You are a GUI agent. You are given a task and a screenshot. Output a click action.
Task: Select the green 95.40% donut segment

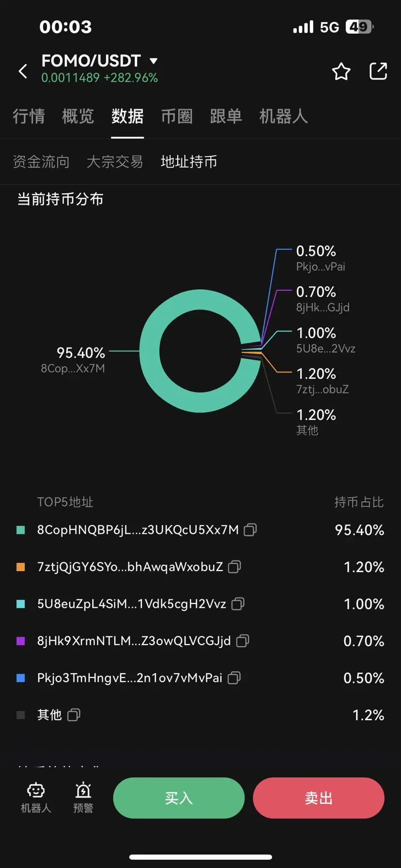click(150, 351)
